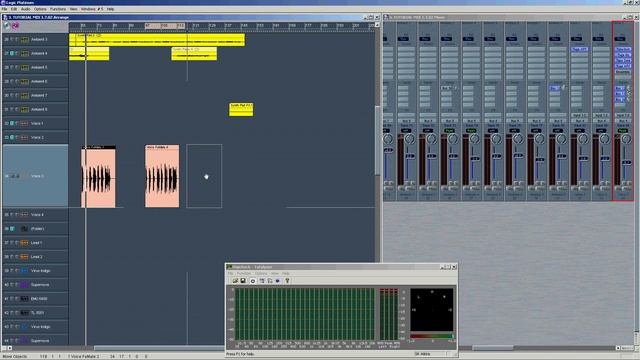Click the black goniometer display in analyzer
The width and height of the screenshot is (640, 360).
(431, 310)
